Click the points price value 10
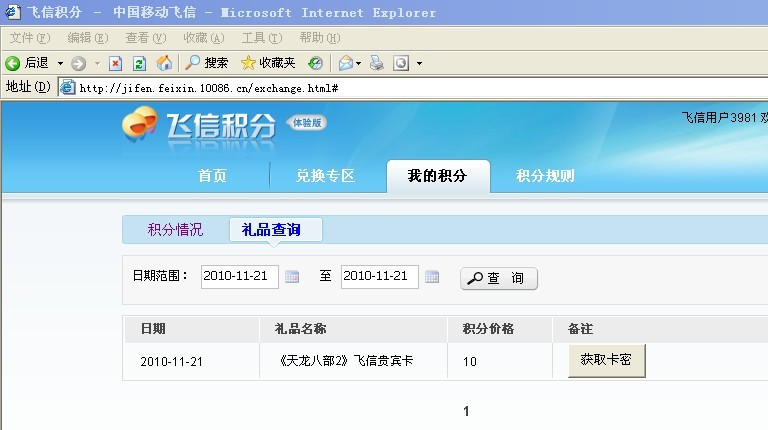 tap(470, 361)
